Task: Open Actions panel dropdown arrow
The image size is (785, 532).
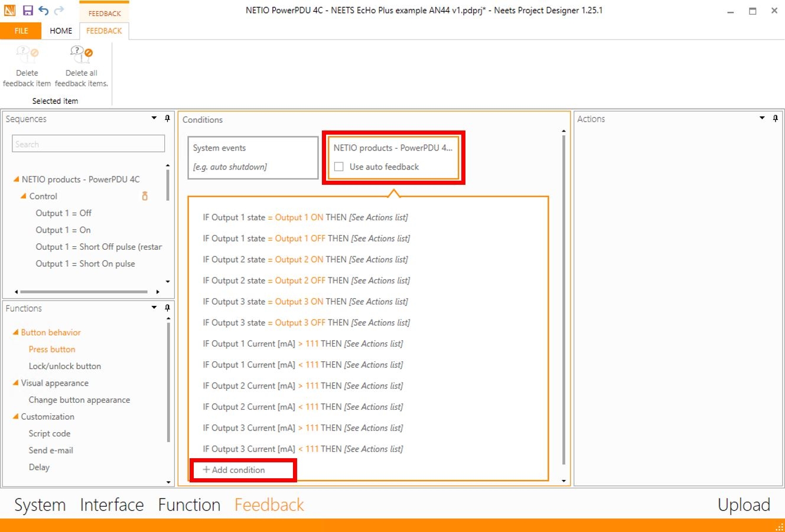Action: [762, 119]
